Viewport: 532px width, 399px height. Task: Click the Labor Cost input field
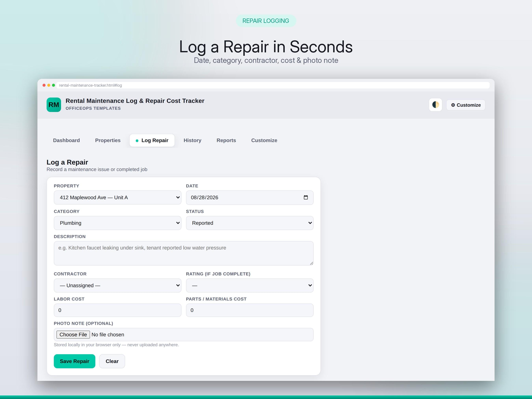coord(117,310)
